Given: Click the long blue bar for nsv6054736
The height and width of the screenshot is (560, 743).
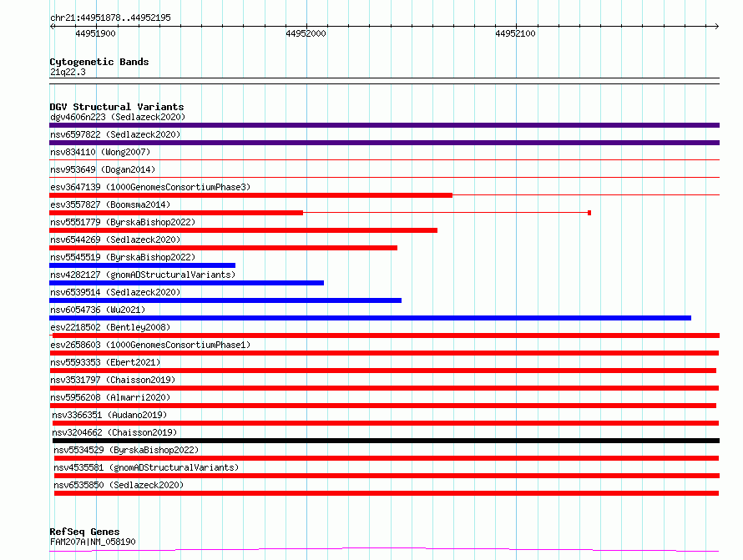Looking at the screenshot, I should click(x=370, y=318).
